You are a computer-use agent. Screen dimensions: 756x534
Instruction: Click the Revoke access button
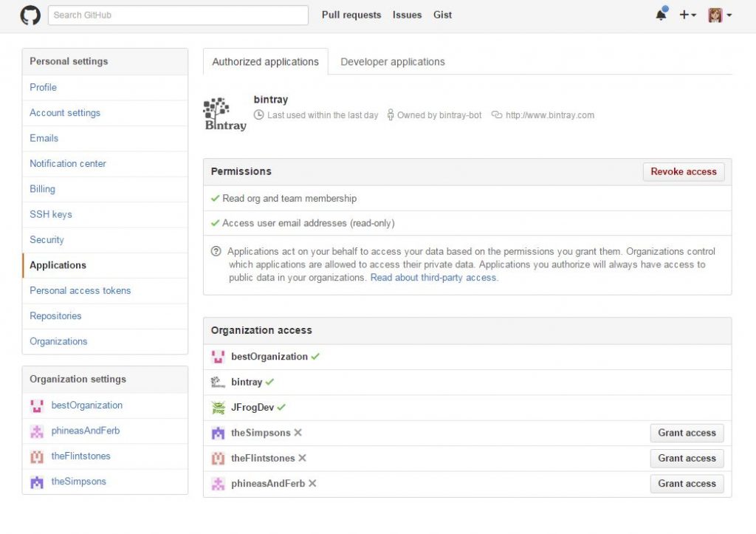point(683,171)
